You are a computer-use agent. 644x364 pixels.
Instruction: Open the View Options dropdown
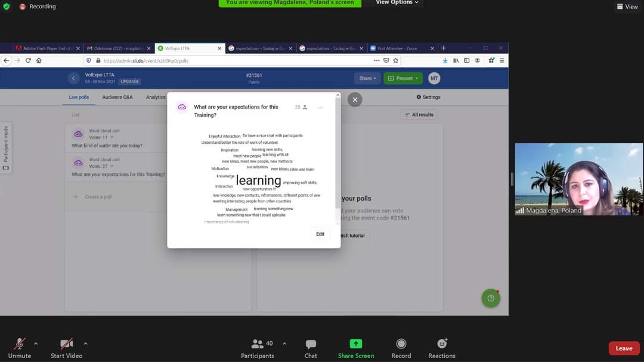coord(397,3)
